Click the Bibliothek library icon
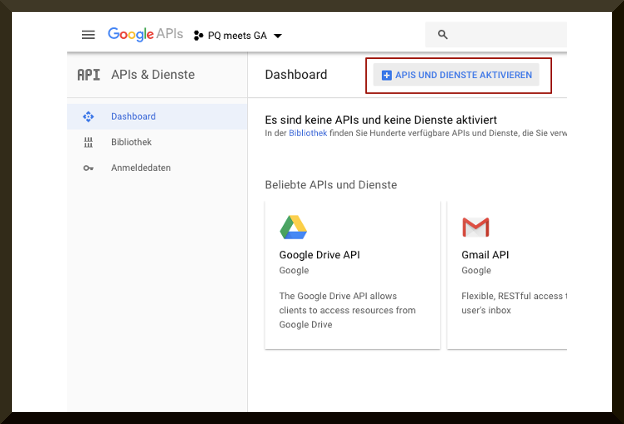The image size is (624, 424). (88, 142)
